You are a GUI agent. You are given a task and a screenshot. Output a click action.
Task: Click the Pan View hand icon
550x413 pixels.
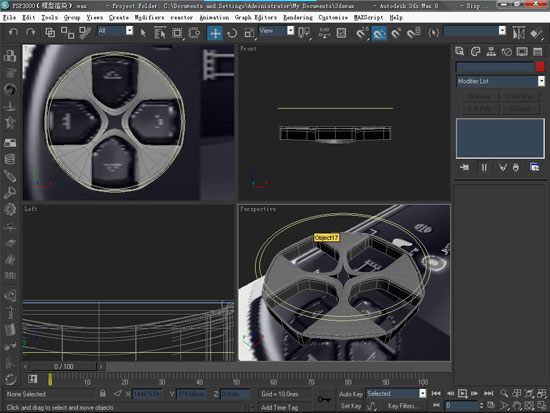click(516, 406)
